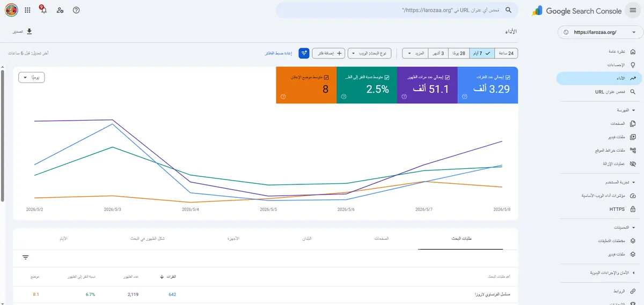Viewport: 644px width, 305px height.
Task: Open the account profile avatar
Action: (x=11, y=10)
